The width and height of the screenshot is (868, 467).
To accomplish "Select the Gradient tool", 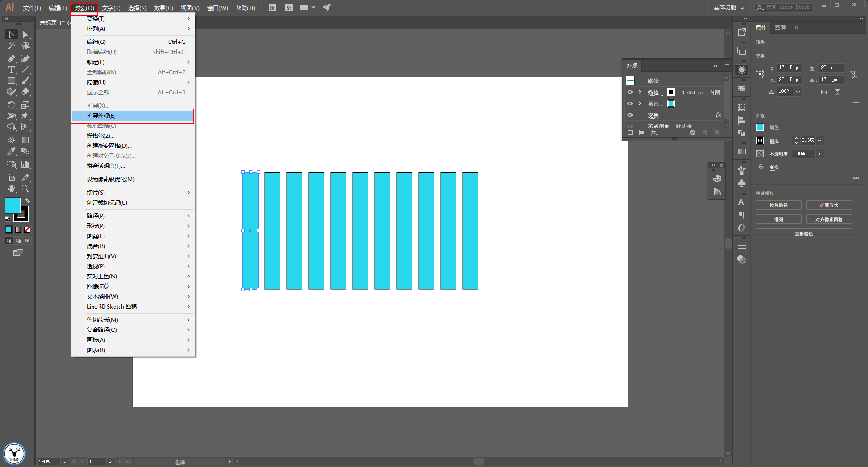I will coord(26,140).
